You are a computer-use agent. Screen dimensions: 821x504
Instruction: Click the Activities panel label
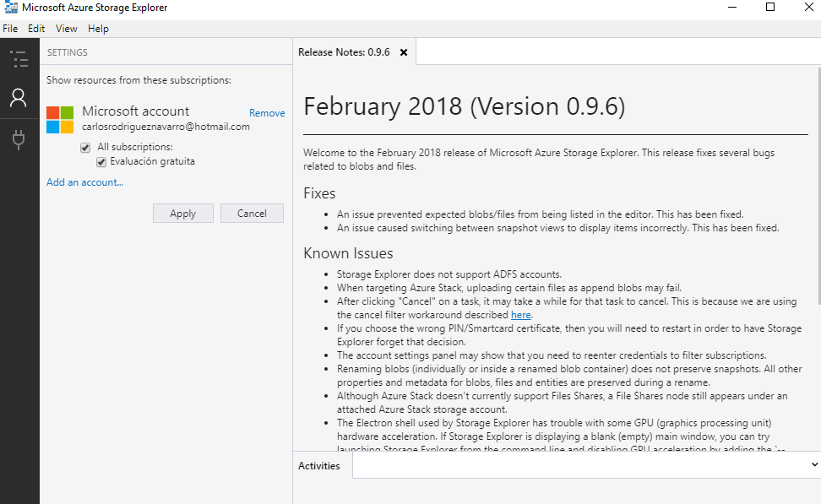click(x=319, y=466)
